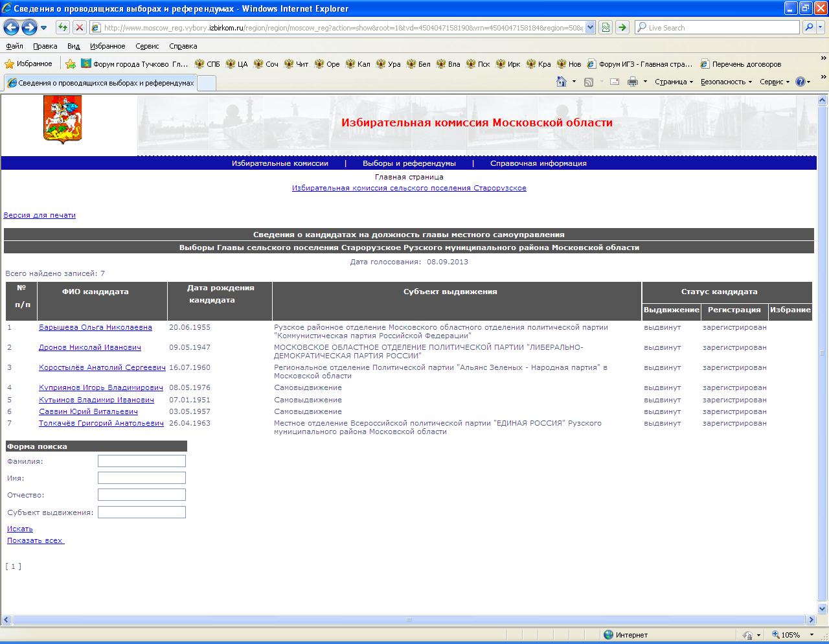Open the Правка menu
The width and height of the screenshot is (829, 644).
[x=45, y=46]
